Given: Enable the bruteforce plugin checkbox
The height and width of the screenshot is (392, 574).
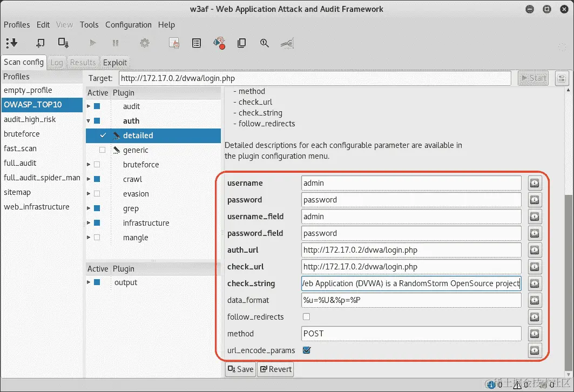Looking at the screenshot, I should coord(97,164).
